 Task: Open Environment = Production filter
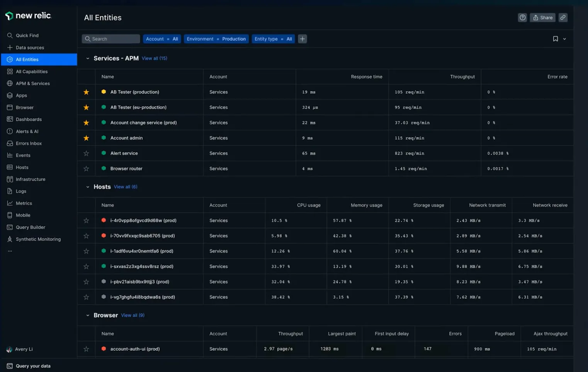click(x=216, y=39)
